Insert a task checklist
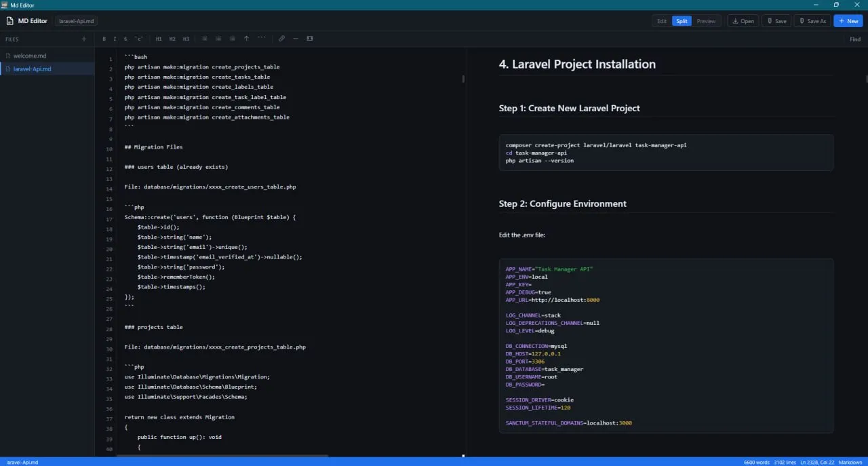This screenshot has width=868, height=466. (x=233, y=39)
